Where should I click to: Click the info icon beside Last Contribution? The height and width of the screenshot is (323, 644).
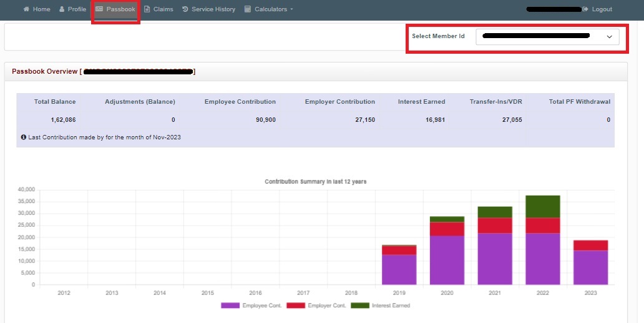tap(24, 137)
